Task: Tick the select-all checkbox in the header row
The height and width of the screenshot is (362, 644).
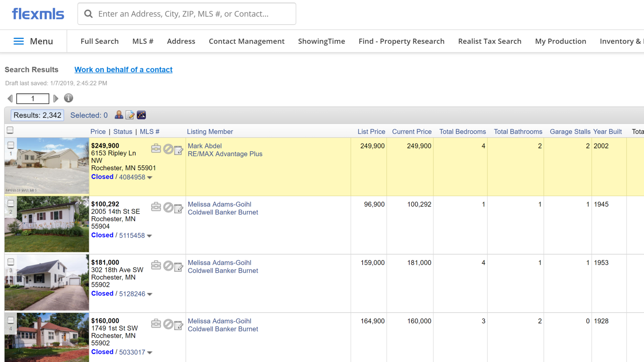Action: point(10,130)
